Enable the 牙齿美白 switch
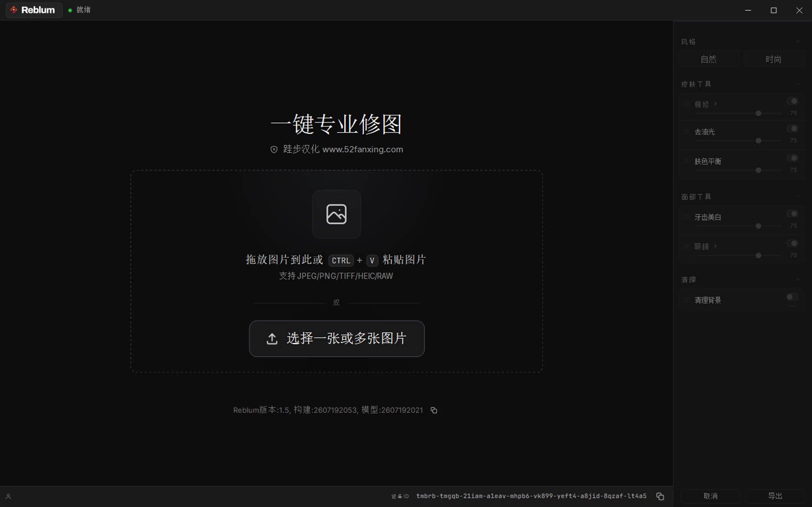 [x=793, y=214]
